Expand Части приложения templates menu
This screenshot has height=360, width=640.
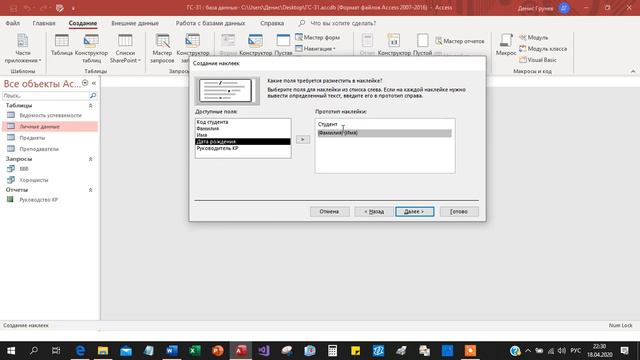[23, 49]
